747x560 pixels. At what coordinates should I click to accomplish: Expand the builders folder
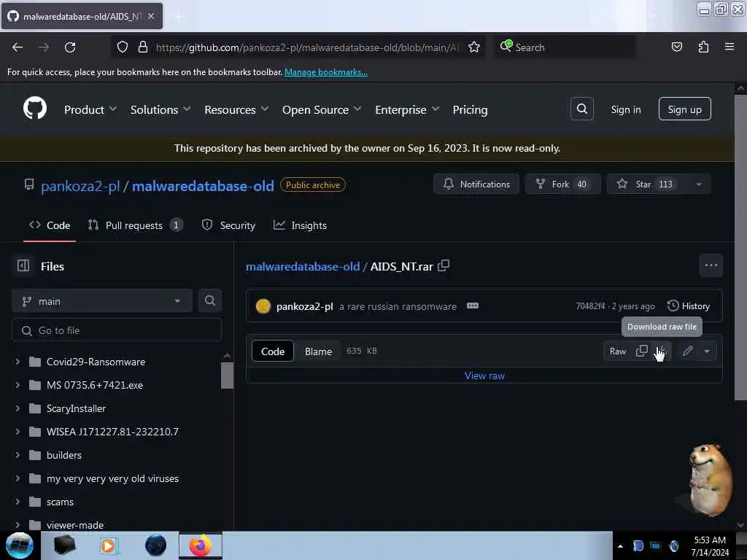click(18, 455)
